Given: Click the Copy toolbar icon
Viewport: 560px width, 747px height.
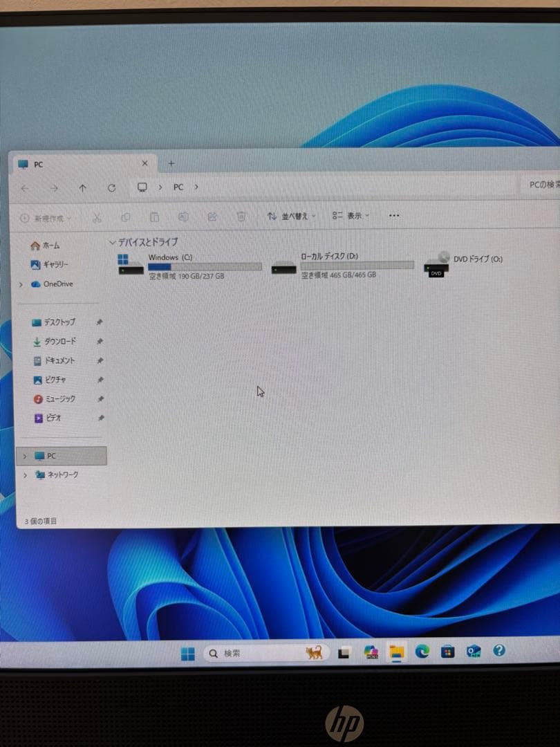Looking at the screenshot, I should pos(126,217).
